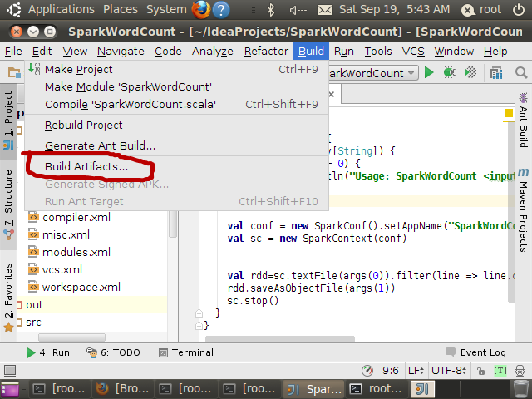
Task: Choose Build Artifacts... menu entry
Action: (x=176, y=166)
